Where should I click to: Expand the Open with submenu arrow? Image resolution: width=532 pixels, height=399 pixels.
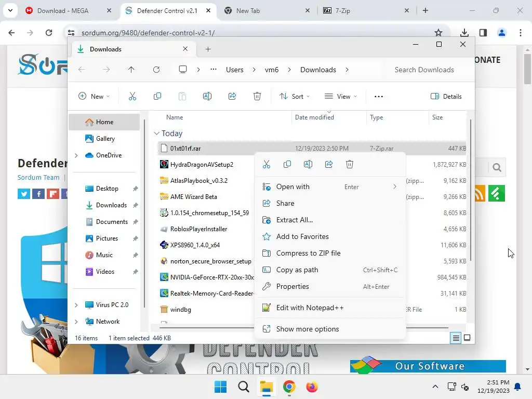click(395, 187)
